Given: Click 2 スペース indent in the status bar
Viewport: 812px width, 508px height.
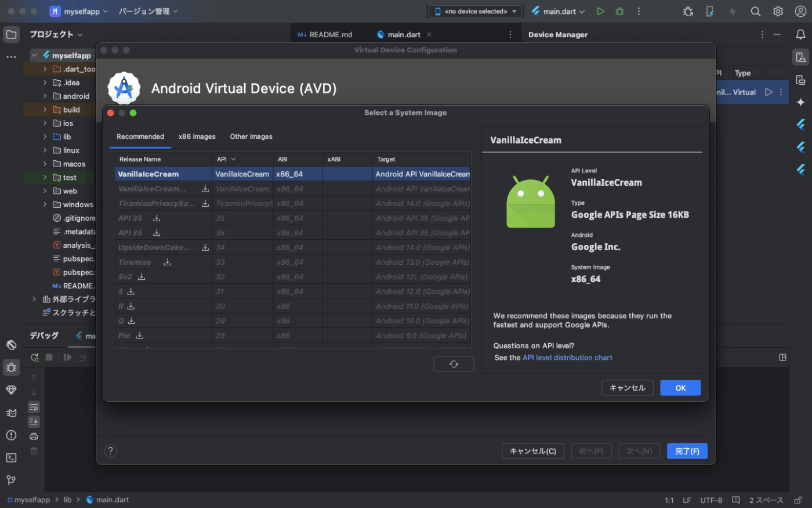Looking at the screenshot, I should pyautogui.click(x=766, y=500).
